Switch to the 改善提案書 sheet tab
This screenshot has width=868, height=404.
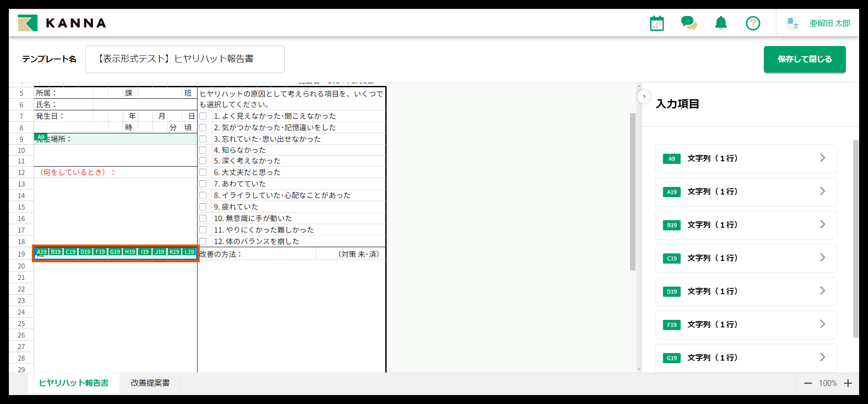pyautogui.click(x=150, y=383)
